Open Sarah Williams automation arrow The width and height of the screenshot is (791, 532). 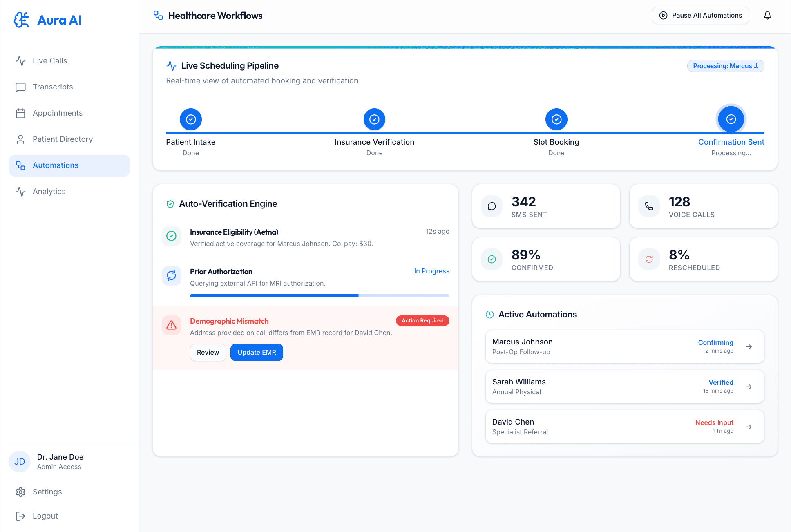click(749, 387)
